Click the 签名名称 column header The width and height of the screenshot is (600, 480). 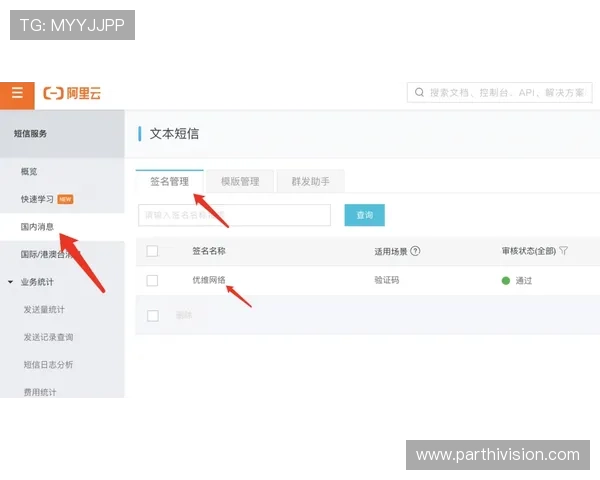coord(209,251)
